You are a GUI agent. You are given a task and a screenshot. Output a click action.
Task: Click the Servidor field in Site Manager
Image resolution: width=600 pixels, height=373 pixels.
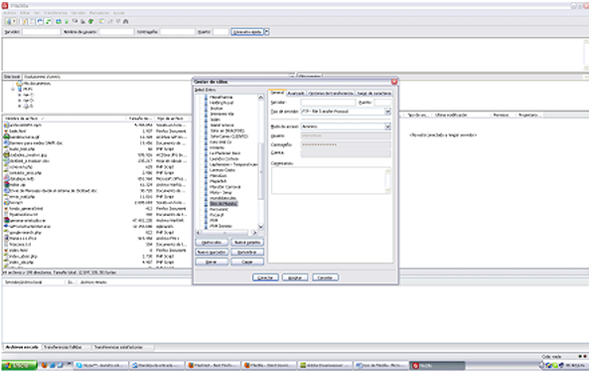pyautogui.click(x=328, y=103)
